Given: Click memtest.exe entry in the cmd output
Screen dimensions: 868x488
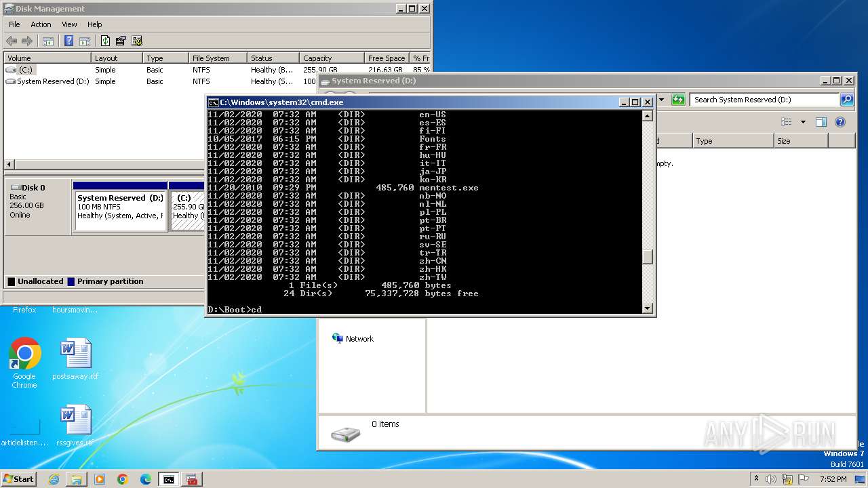Looking at the screenshot, I should pyautogui.click(x=449, y=188).
